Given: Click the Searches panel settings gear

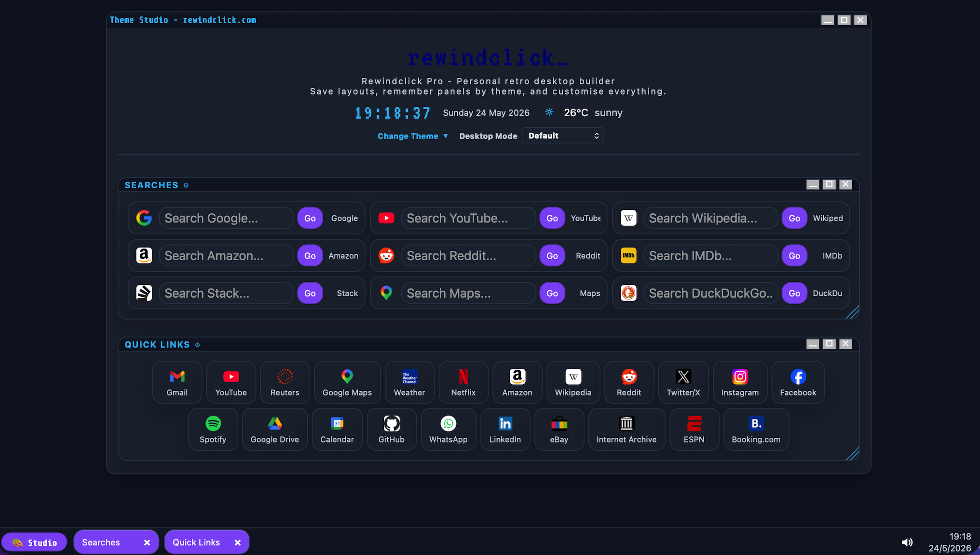Looking at the screenshot, I should click(x=186, y=185).
